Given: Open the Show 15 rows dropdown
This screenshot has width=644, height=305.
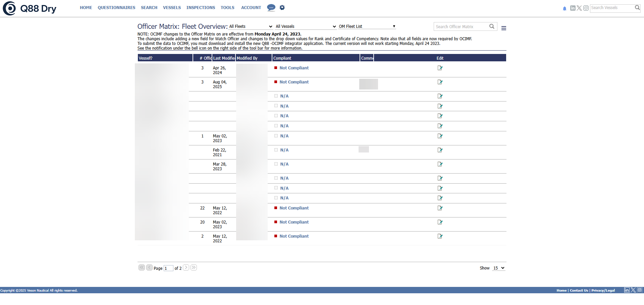Looking at the screenshot, I should click(498, 268).
